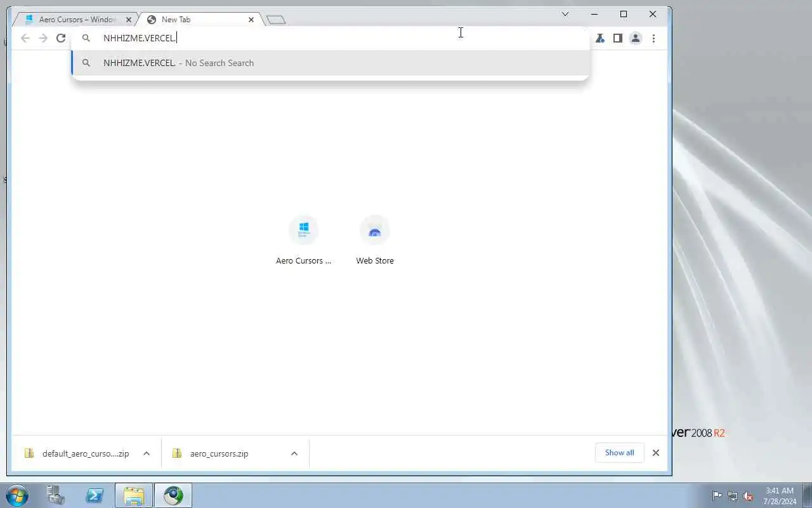
Task: Open Windows Explorer from the taskbar
Action: [x=134, y=495]
